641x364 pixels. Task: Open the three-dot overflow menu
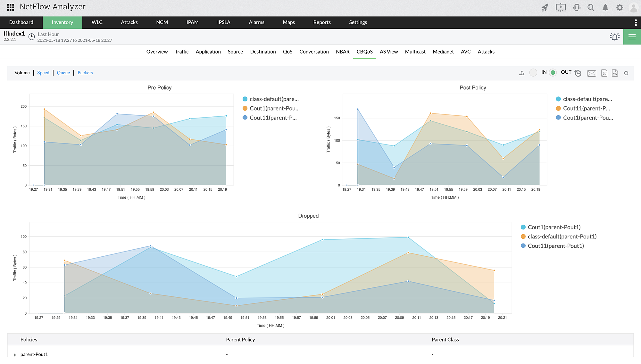[636, 22]
